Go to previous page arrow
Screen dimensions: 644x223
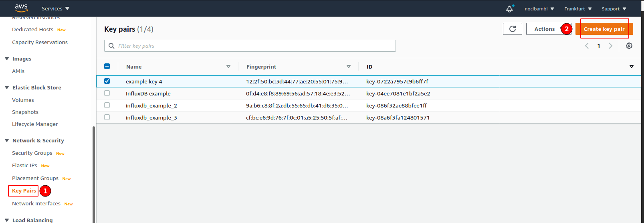587,46
